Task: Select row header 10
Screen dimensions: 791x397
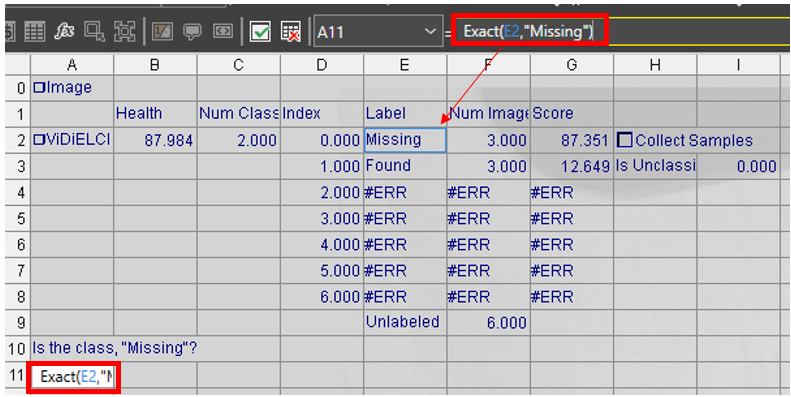Action: [x=18, y=348]
